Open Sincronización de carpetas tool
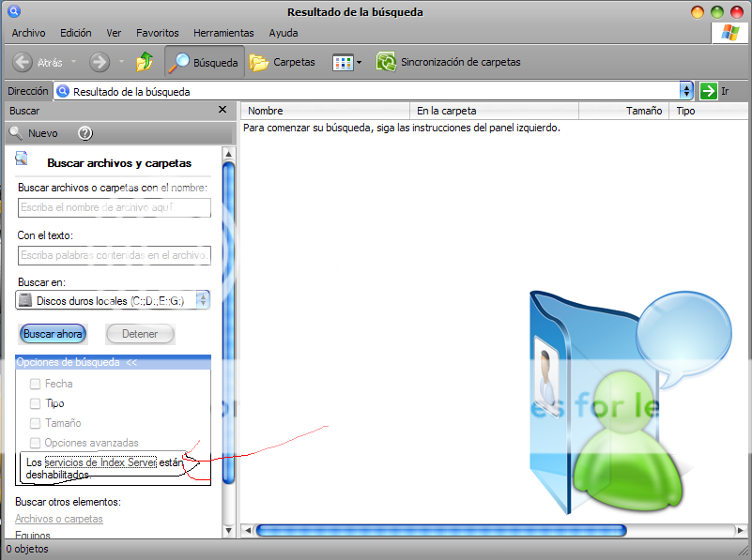The height and width of the screenshot is (560, 752). pos(448,62)
